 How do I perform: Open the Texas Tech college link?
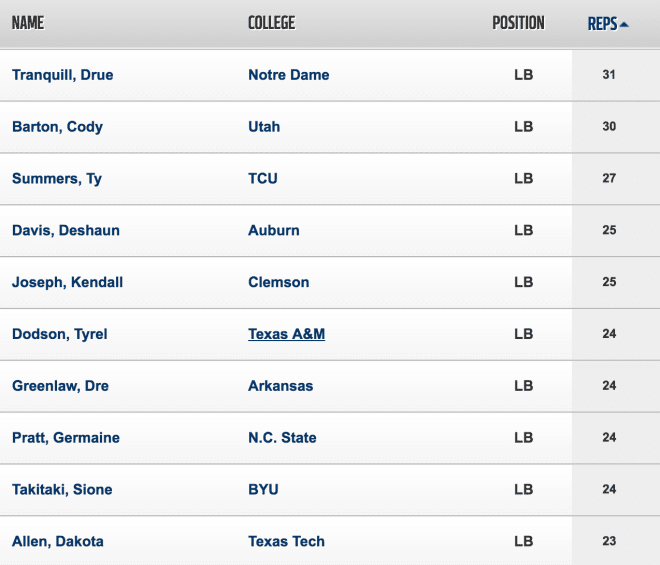point(286,541)
